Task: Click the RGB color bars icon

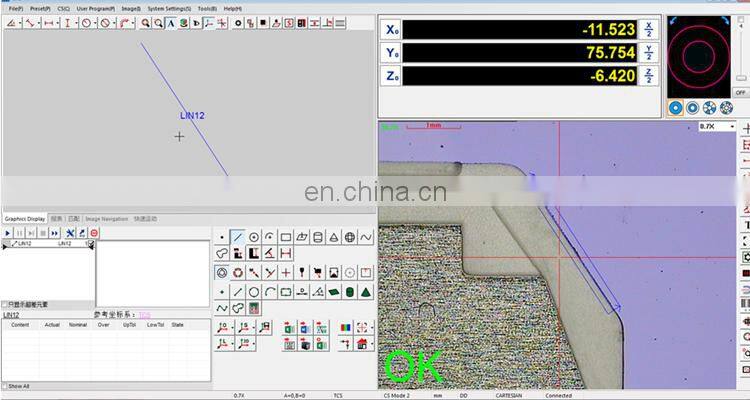Action: [x=345, y=328]
